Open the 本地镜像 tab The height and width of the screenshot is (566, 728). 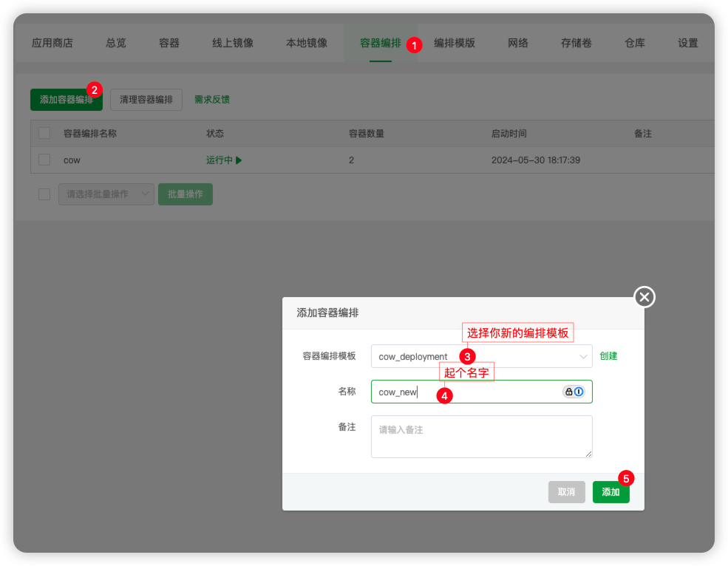pyautogui.click(x=306, y=43)
